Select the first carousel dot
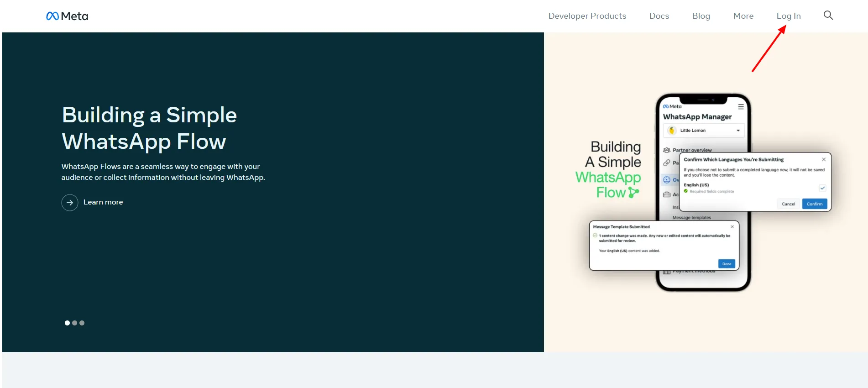 tap(67, 323)
